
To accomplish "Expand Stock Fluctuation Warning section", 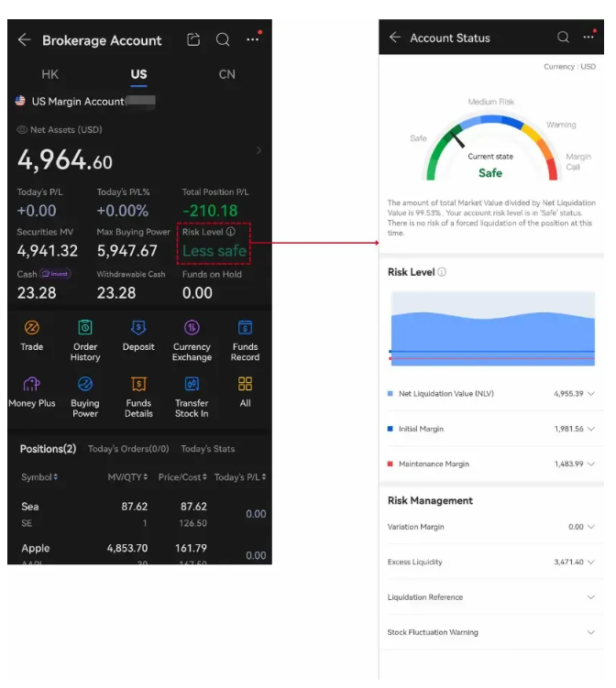I will click(490, 632).
